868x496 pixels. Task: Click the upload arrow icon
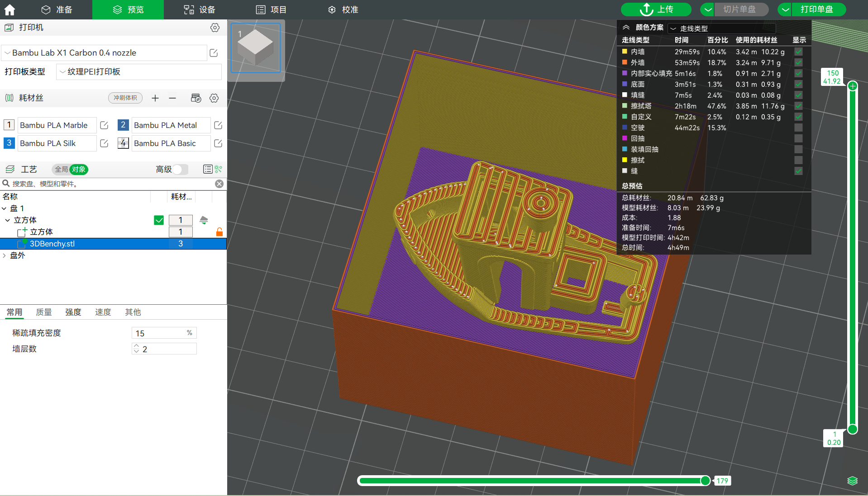point(647,9)
